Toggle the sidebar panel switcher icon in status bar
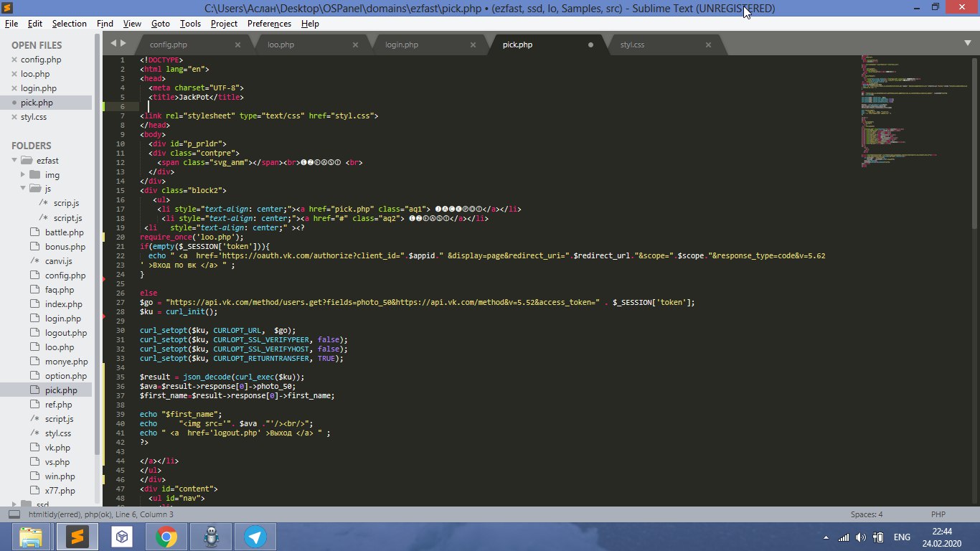Screen dimensions: 980x551 [14, 514]
